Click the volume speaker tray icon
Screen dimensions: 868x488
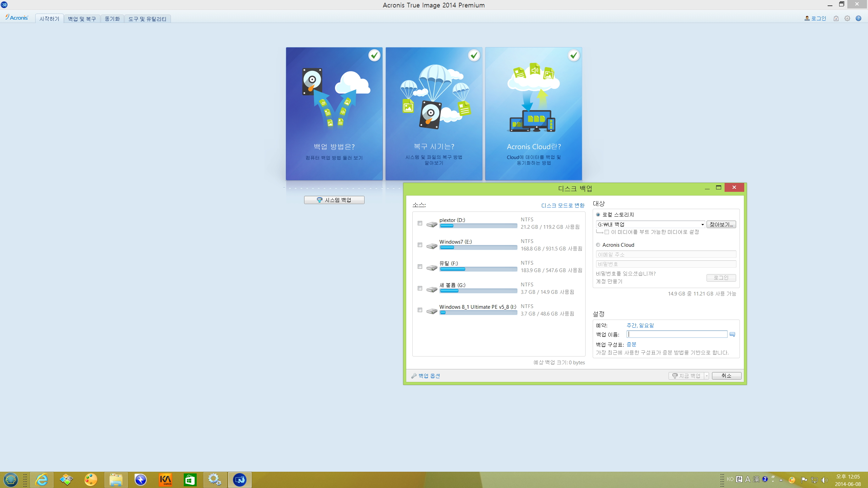[x=824, y=480]
